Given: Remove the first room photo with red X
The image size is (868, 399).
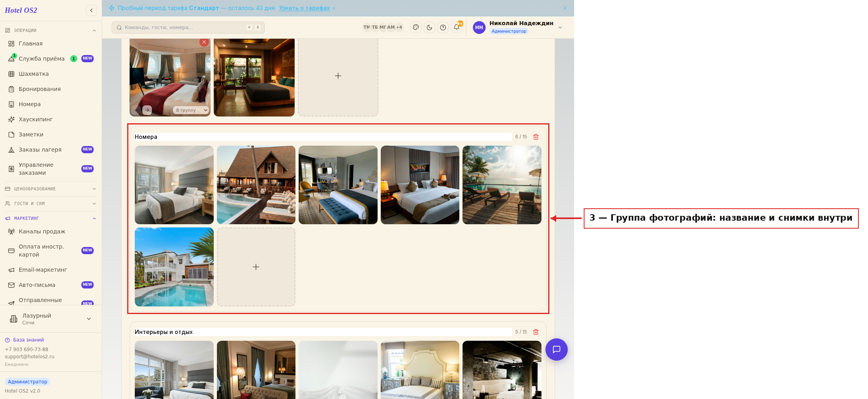Looking at the screenshot, I should click(204, 42).
